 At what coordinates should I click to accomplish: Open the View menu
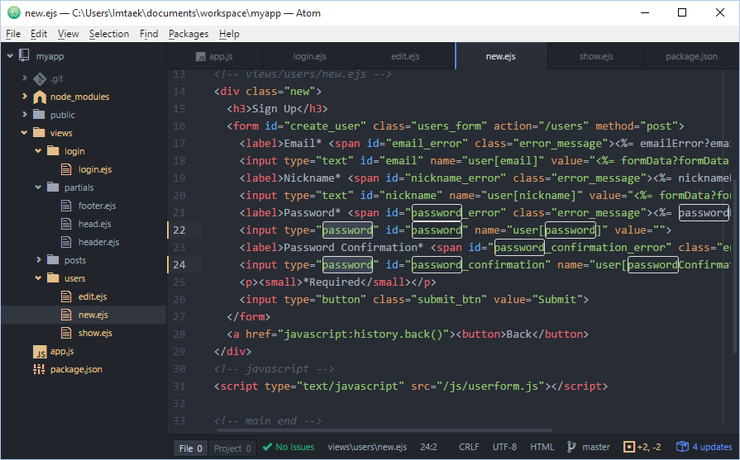[x=68, y=33]
